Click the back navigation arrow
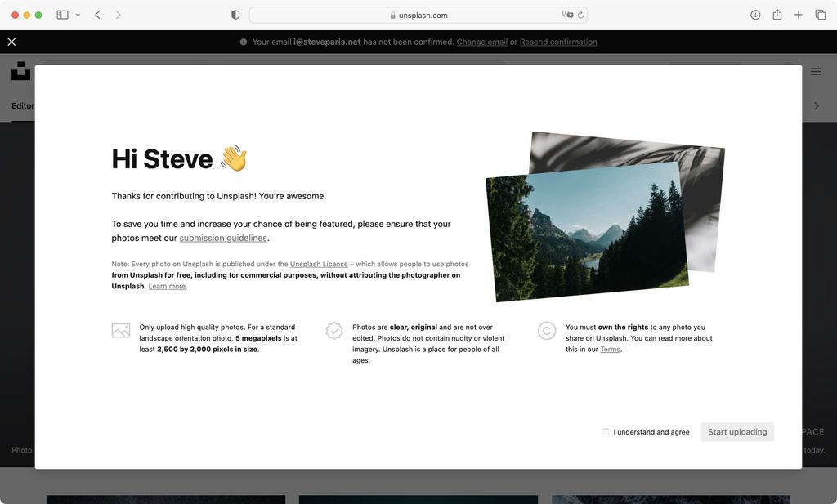The height and width of the screenshot is (504, 837). 97,14
